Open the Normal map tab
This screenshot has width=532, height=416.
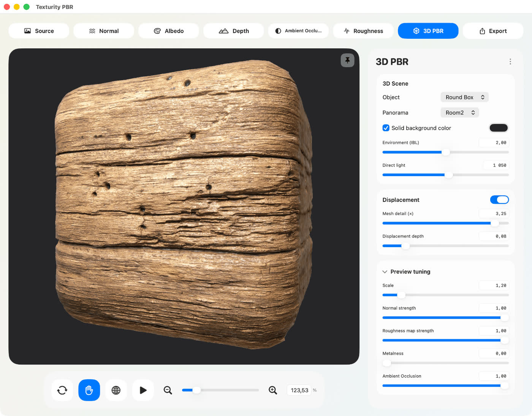[104, 31]
